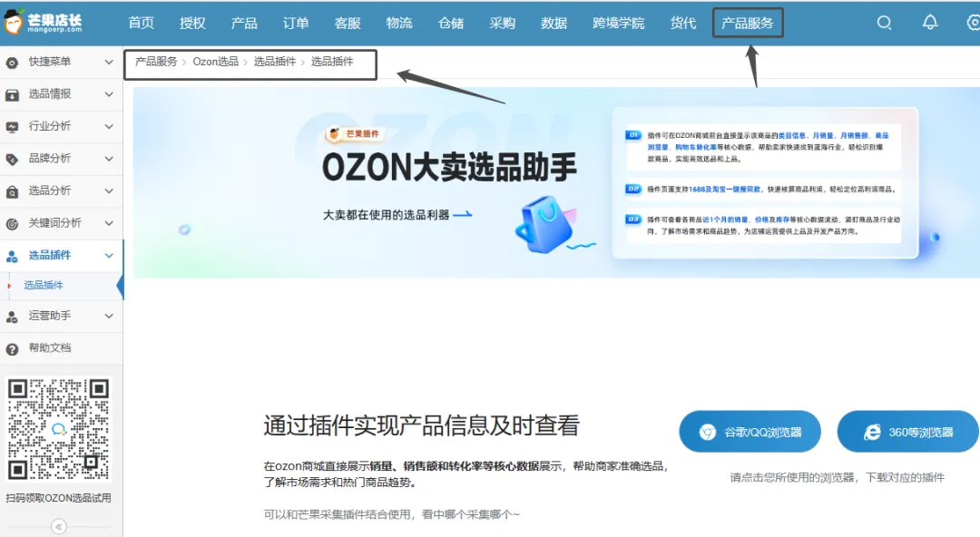
Task: Click the 帮助文档 question mark icon
Action: (x=12, y=349)
